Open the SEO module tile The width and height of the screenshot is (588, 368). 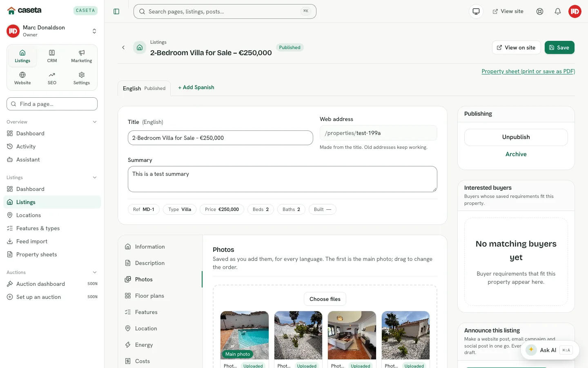(52, 79)
